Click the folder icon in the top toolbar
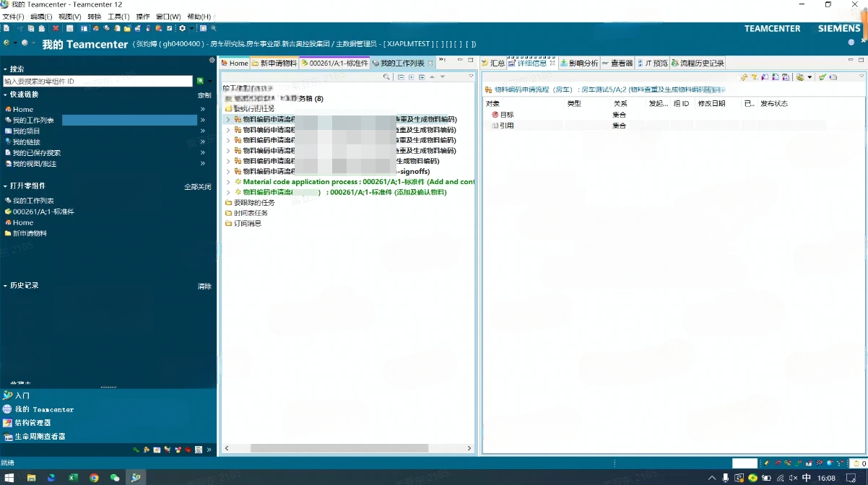Screen dimensions: 868x485 127,29
